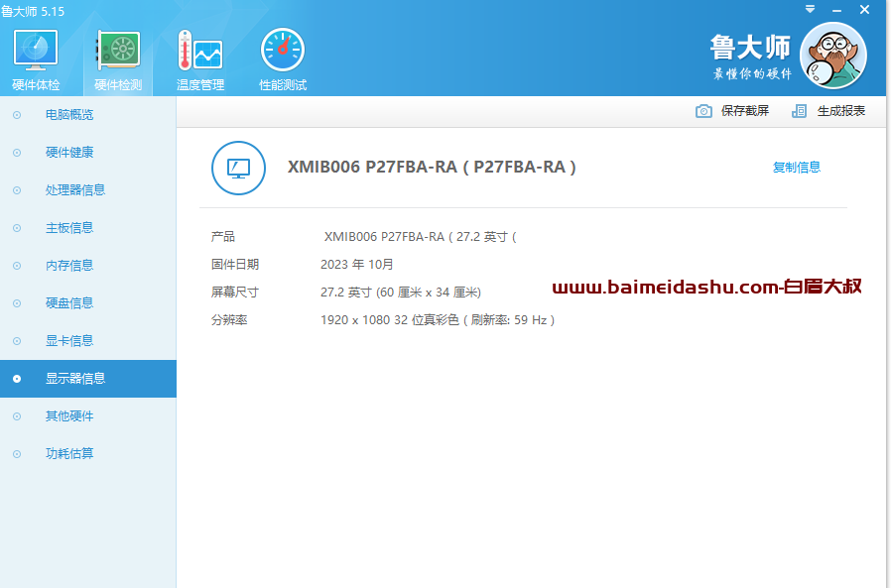Click the 分辨率 label
Viewport: 891px width, 588px height.
[x=229, y=320]
